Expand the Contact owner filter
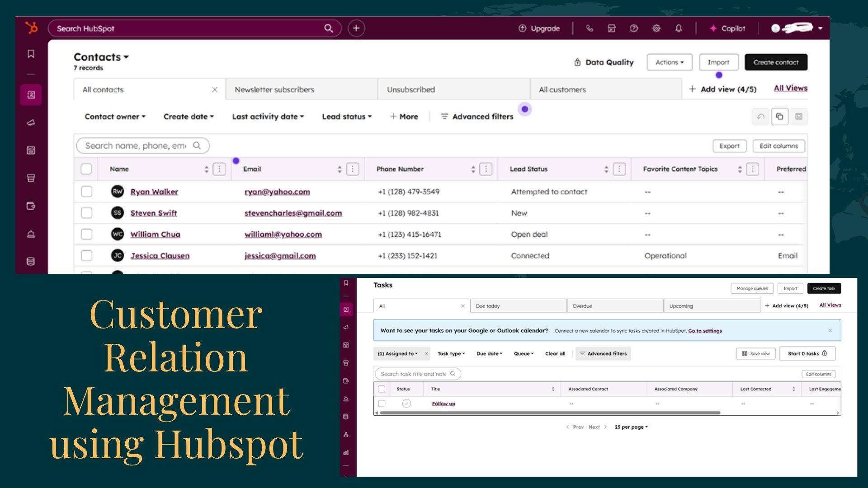This screenshot has height=488, width=868. pyautogui.click(x=115, y=117)
